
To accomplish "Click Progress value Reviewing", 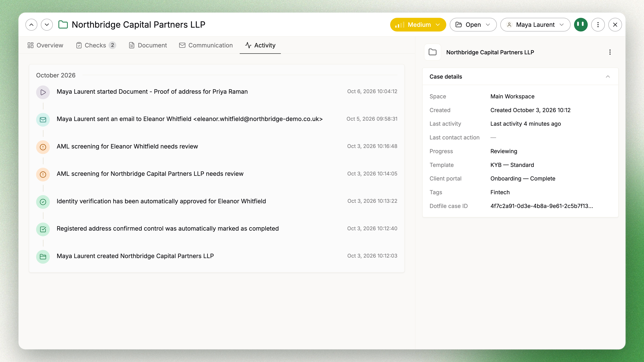I will (503, 151).
